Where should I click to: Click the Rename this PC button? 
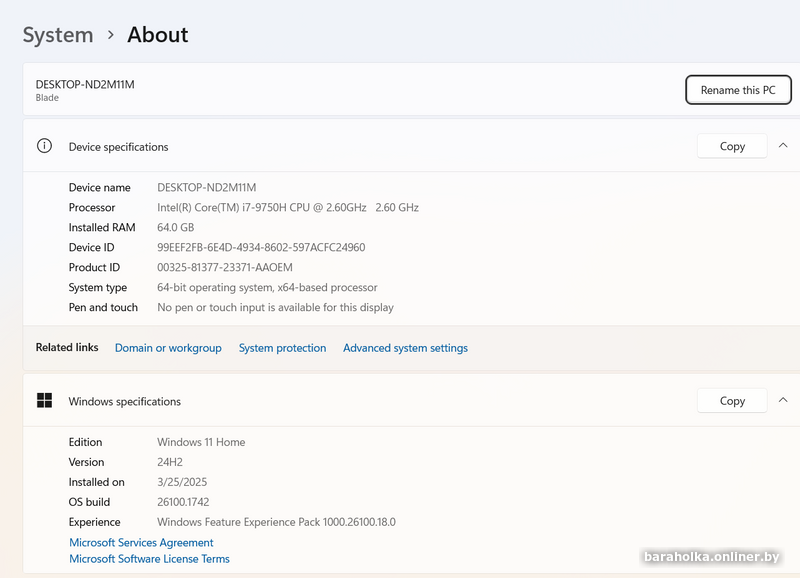[738, 90]
